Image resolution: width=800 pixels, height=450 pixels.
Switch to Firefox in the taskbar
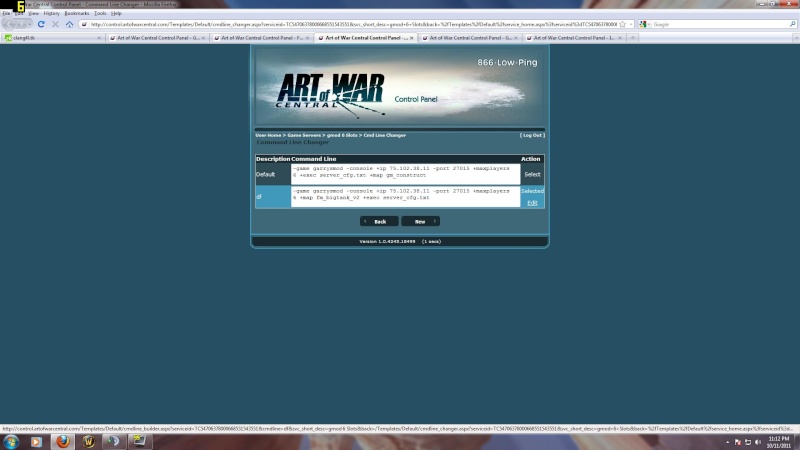pyautogui.click(x=63, y=441)
